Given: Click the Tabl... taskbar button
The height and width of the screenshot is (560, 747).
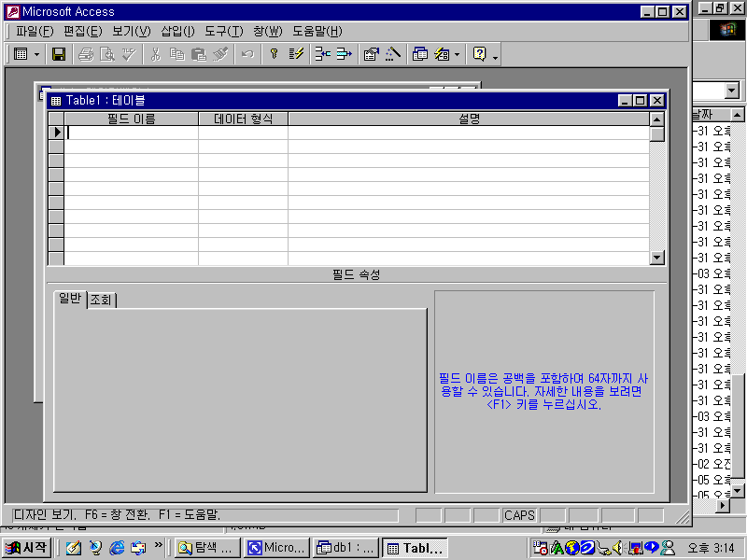Looking at the screenshot, I should point(415,548).
